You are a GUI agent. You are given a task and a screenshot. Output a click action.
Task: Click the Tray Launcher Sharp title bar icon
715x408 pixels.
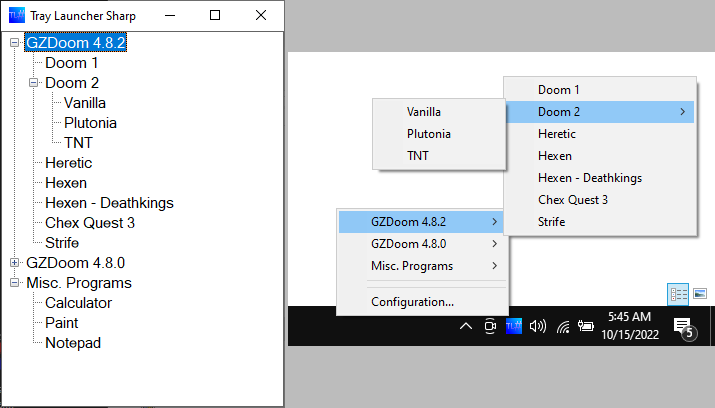click(17, 15)
